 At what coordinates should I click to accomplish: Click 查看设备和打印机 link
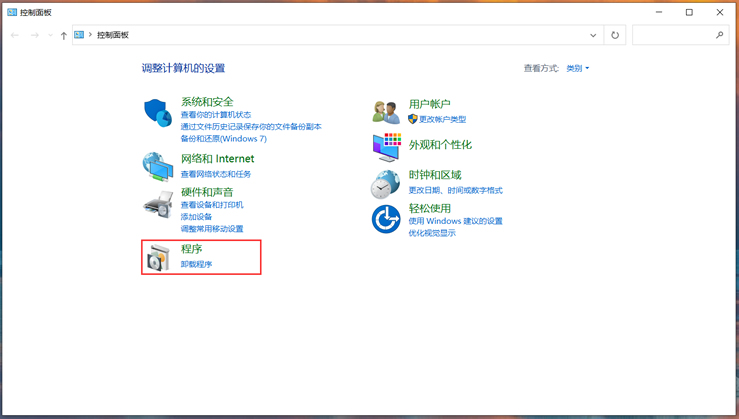[212, 205]
